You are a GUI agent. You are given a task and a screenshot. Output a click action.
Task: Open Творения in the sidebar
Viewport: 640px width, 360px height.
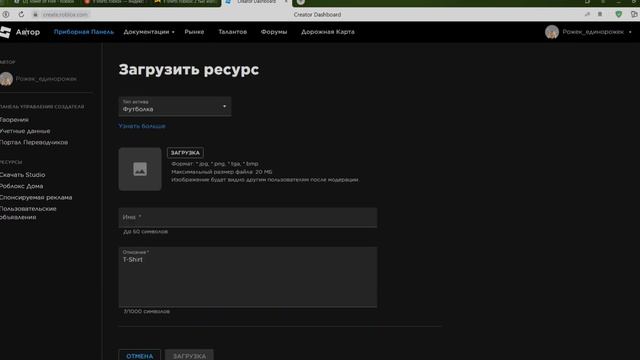pyautogui.click(x=14, y=120)
